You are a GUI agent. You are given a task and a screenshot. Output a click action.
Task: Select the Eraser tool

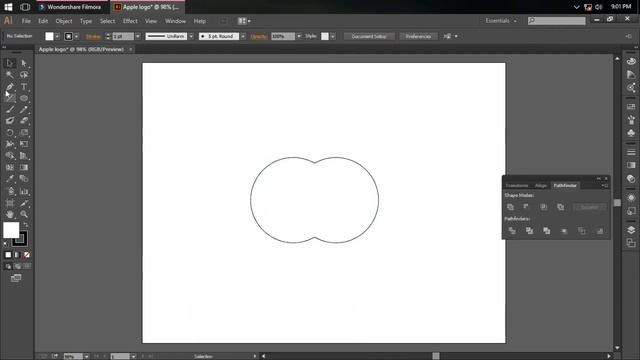[x=24, y=121]
